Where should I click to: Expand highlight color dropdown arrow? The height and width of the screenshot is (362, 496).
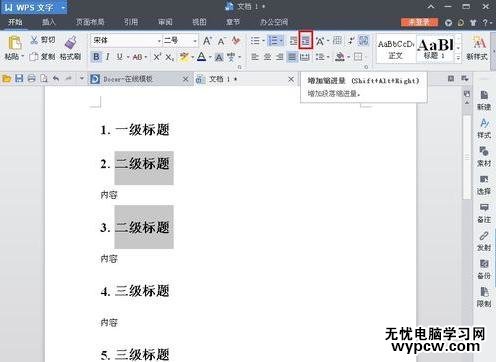pyautogui.click(x=192, y=57)
